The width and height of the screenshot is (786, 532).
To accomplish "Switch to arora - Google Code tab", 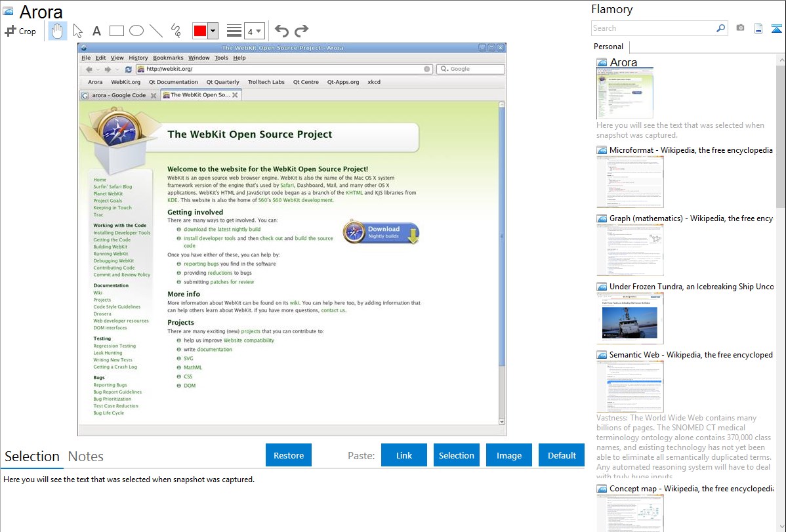I will [118, 95].
